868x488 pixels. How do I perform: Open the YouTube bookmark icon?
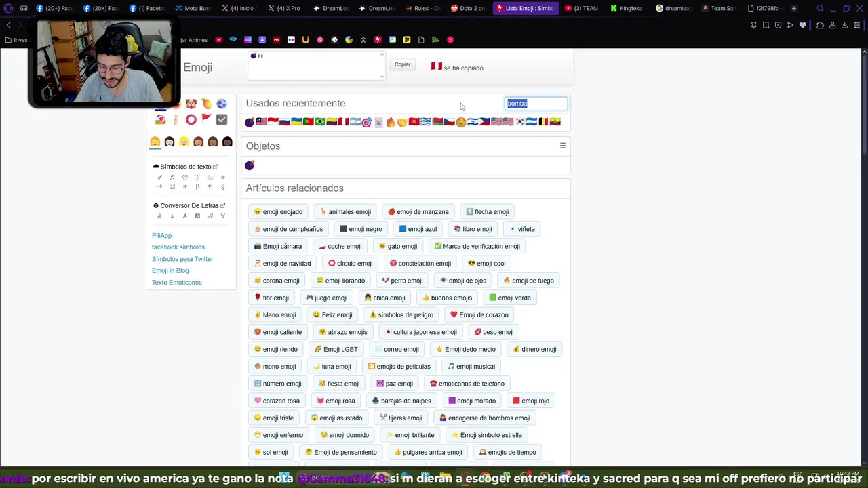[x=218, y=40]
